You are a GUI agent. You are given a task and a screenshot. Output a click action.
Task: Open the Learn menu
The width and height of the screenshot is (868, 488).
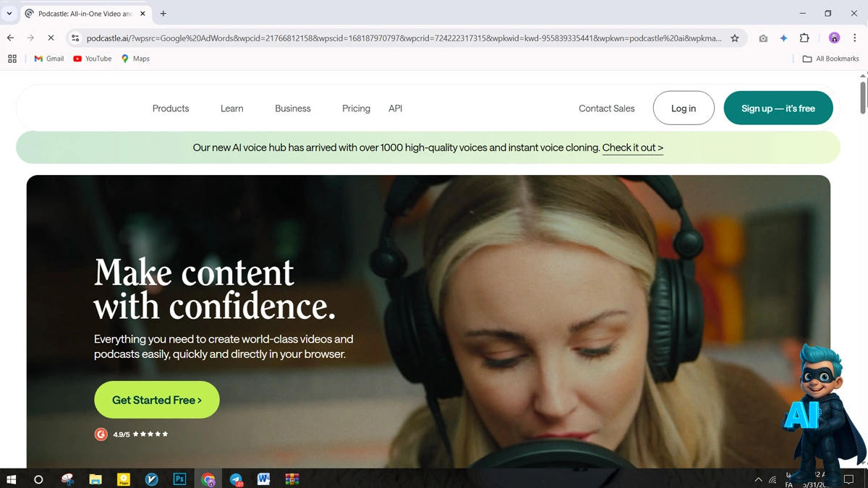[x=231, y=108]
